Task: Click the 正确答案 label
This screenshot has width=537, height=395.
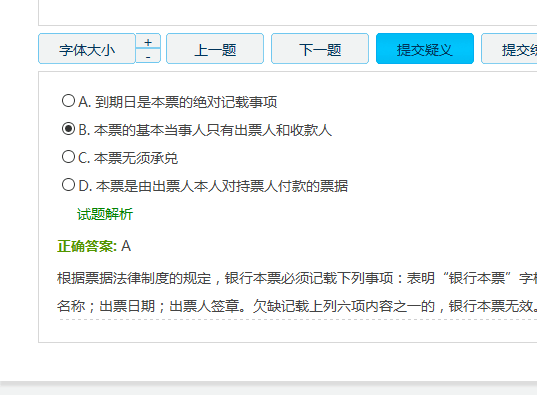Action: coord(87,246)
